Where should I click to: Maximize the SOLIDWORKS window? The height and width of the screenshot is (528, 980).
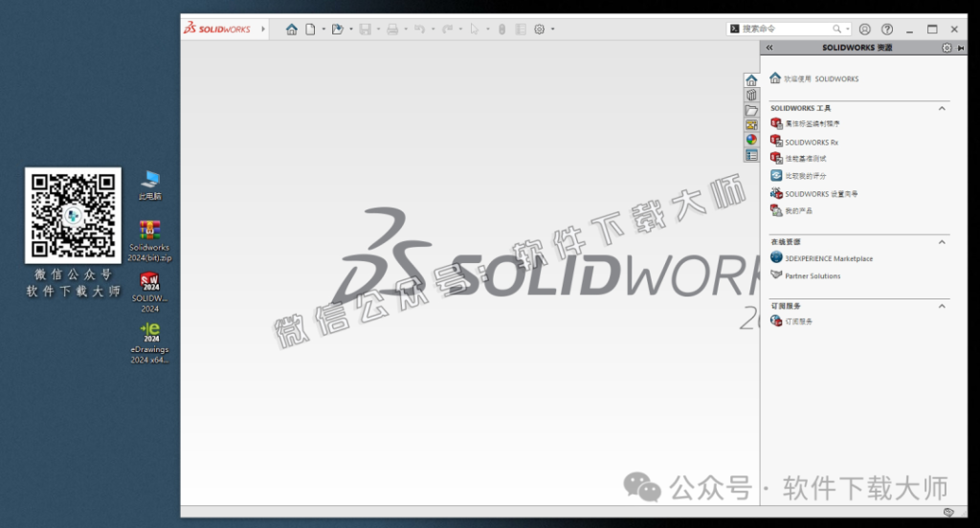(x=932, y=29)
